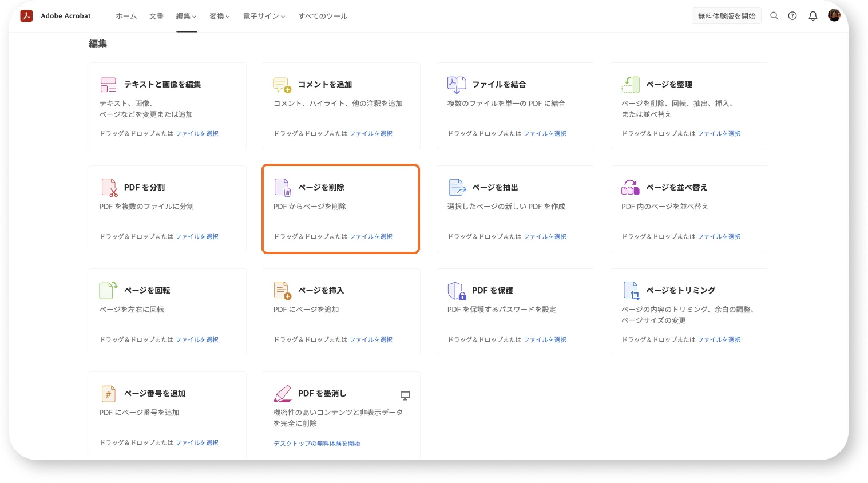Screen dimensions: 868x483
Task: Click the PDF を分割 card title
Action: click(x=144, y=187)
